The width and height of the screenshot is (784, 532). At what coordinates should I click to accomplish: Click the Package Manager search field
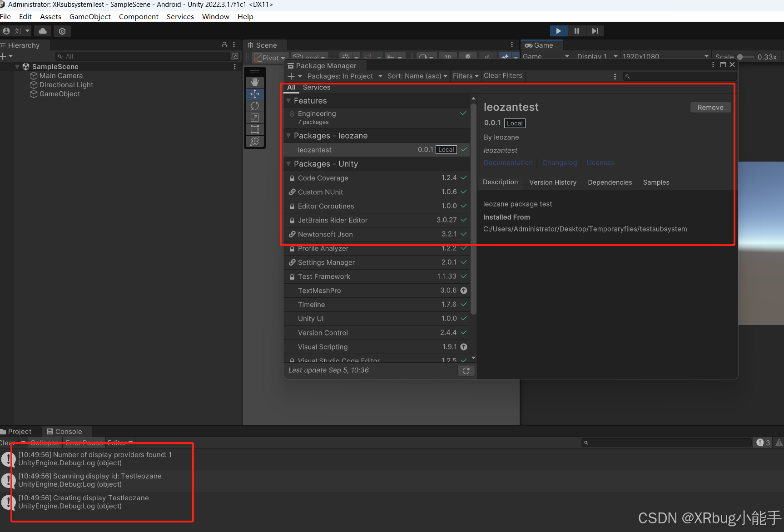pos(680,76)
